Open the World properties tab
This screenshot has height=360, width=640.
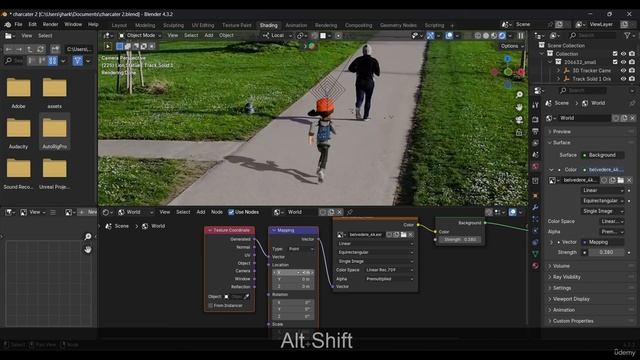tap(536, 167)
